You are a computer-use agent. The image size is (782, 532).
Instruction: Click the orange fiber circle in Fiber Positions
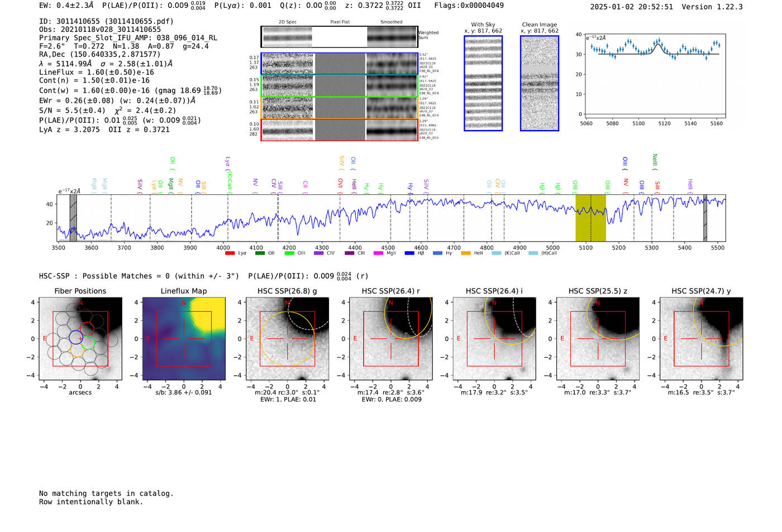click(x=78, y=351)
